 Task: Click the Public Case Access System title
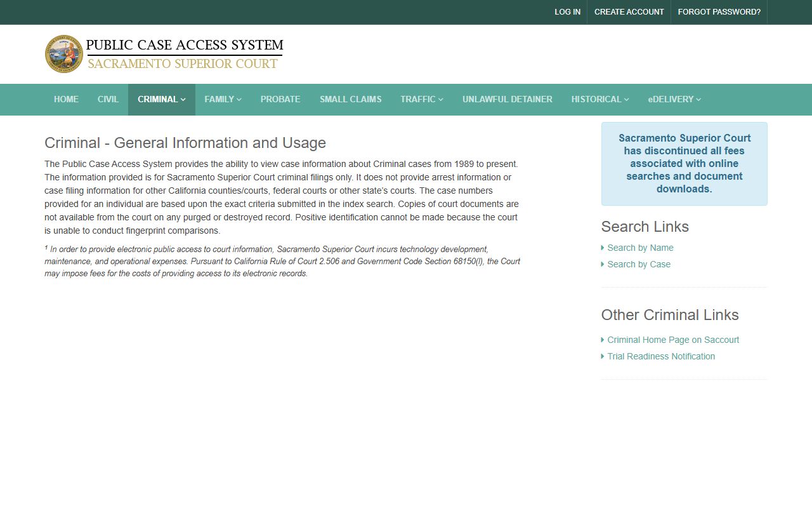pyautogui.click(x=185, y=45)
